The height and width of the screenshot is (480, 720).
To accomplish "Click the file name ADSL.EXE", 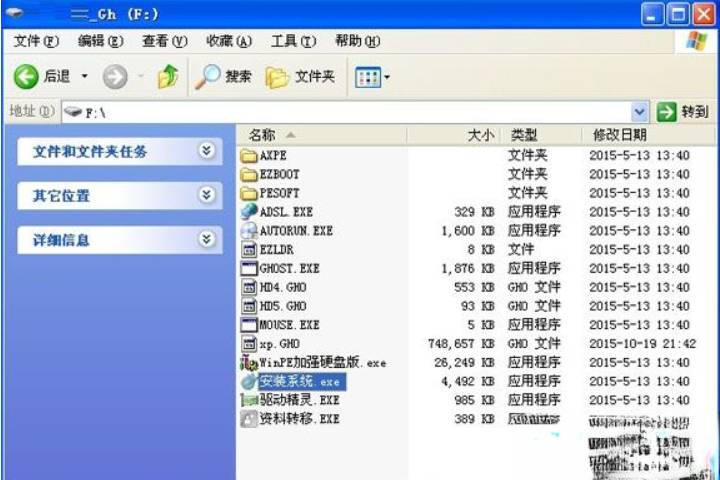I will pyautogui.click(x=286, y=212).
